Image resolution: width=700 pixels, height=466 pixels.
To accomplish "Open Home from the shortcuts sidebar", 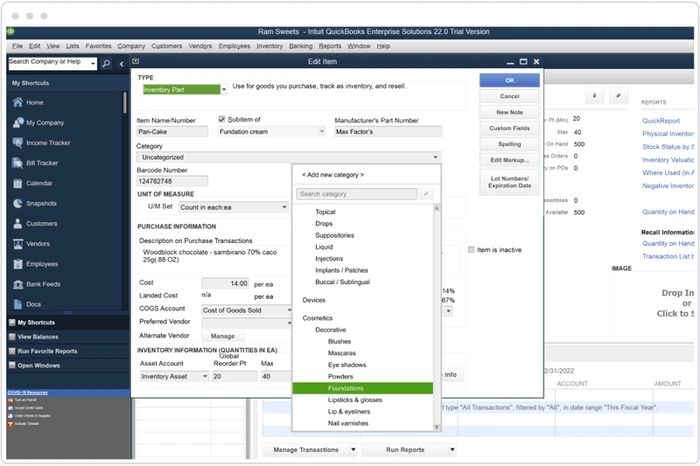I will pyautogui.click(x=34, y=103).
